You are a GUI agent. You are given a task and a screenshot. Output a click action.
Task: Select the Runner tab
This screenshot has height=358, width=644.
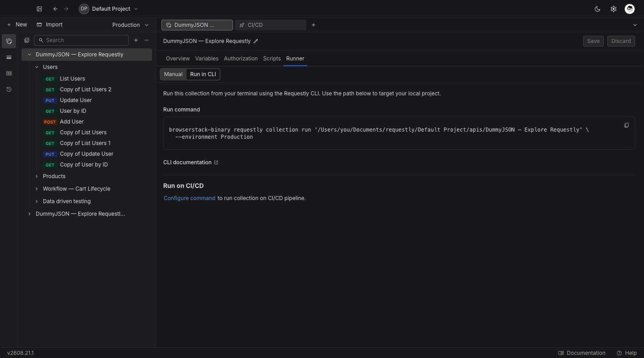pos(295,59)
